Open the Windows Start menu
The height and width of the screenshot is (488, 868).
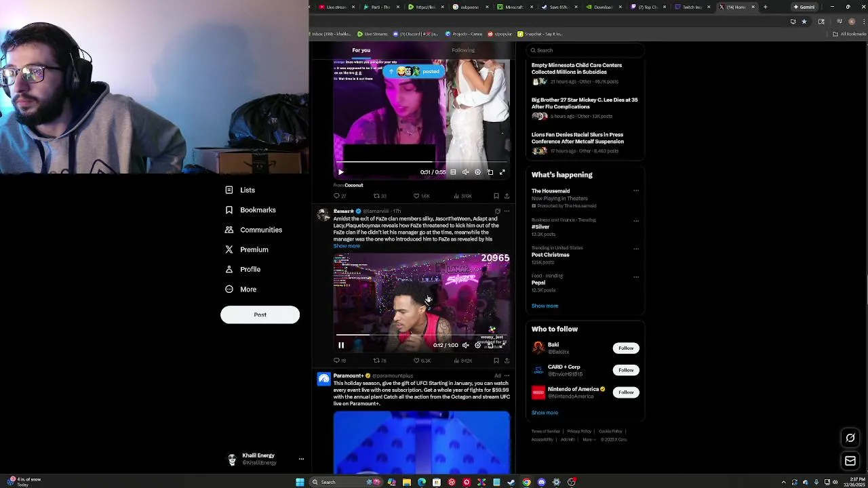click(x=300, y=482)
